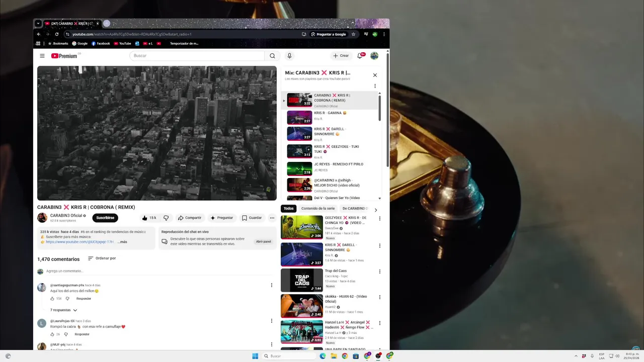The image size is (644, 362).
Task: Click the Compartir share button
Action: tap(190, 218)
